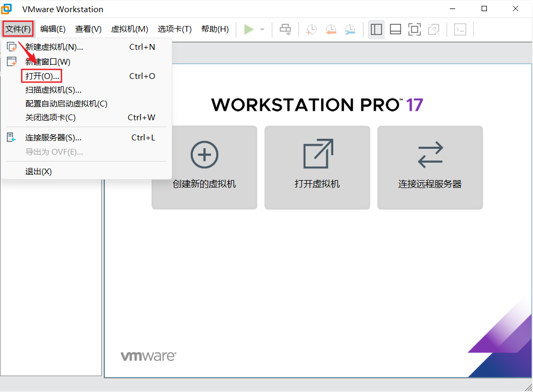Click the open VM arrow-box icon
Screen dimensions: 533x392
[318, 153]
